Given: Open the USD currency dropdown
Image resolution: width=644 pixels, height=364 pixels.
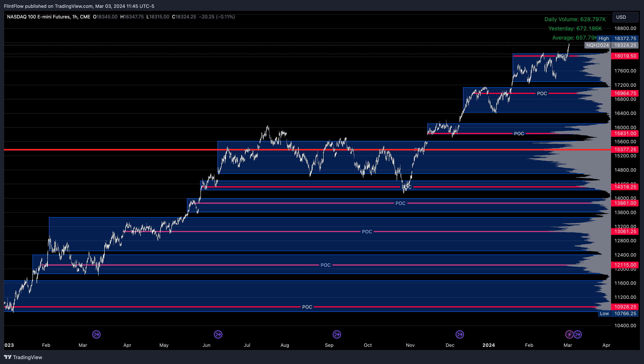Looking at the screenshot, I should coord(625,17).
